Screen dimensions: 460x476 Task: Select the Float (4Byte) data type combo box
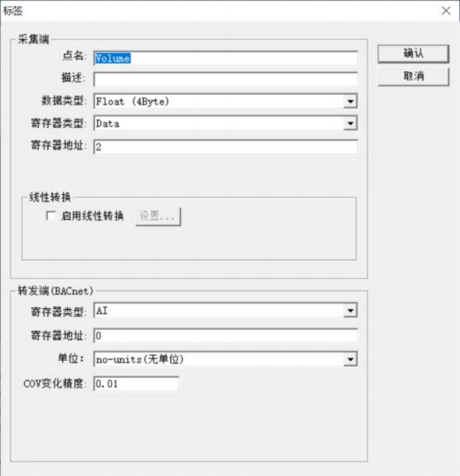pyautogui.click(x=226, y=101)
